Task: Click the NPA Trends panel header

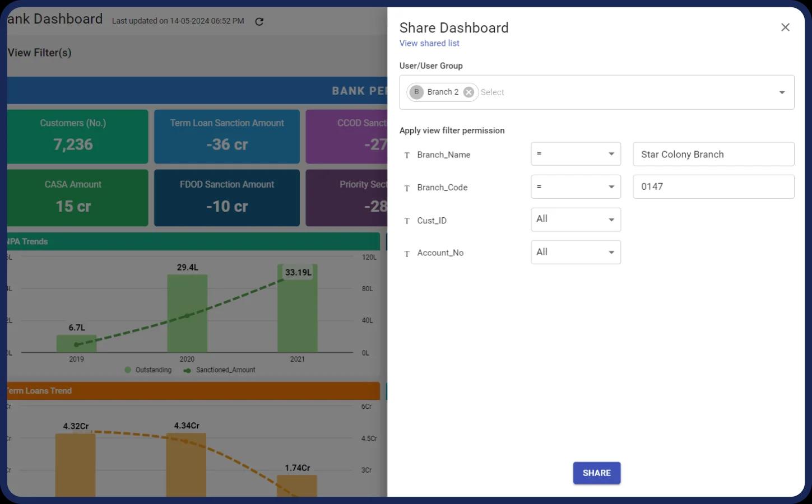Action: click(193, 241)
